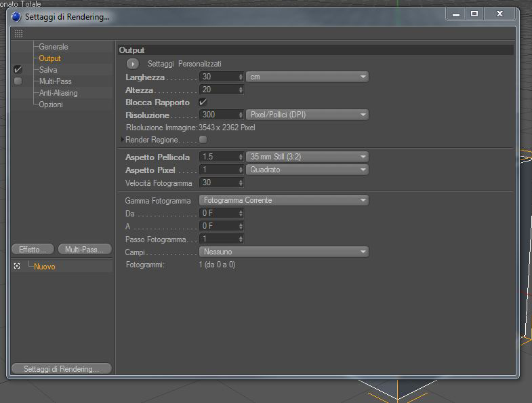Click the dotted grip icon below the title bar
The image size is (532, 403).
pos(19,33)
